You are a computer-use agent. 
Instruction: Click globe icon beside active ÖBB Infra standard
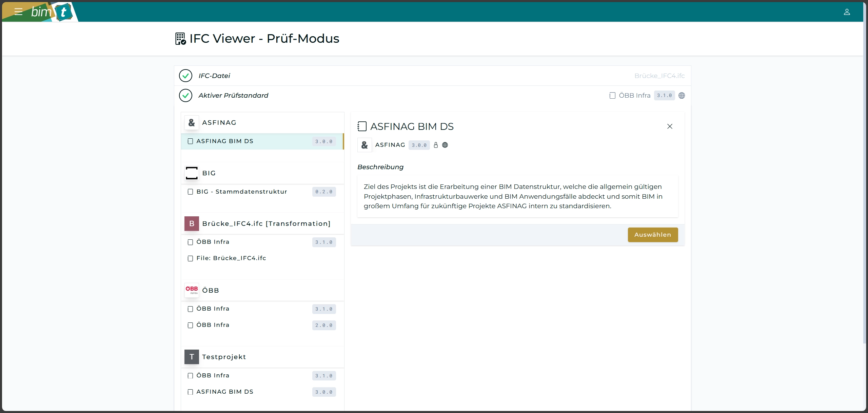coord(682,96)
